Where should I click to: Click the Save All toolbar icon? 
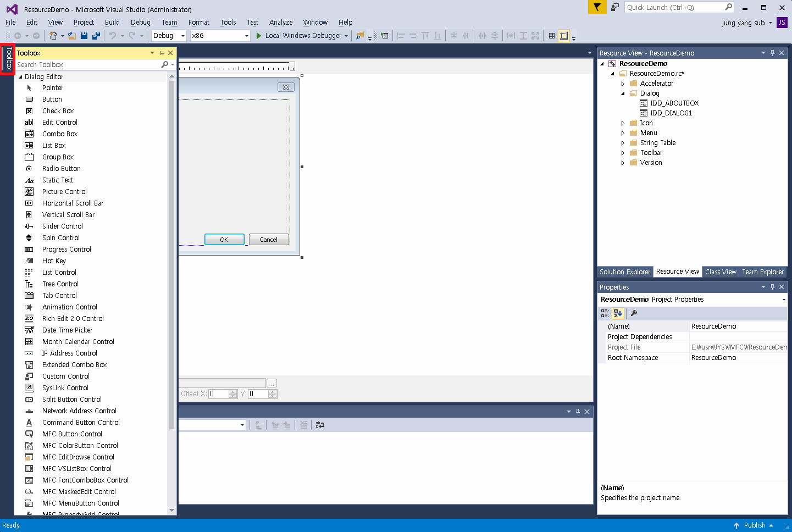click(96, 36)
